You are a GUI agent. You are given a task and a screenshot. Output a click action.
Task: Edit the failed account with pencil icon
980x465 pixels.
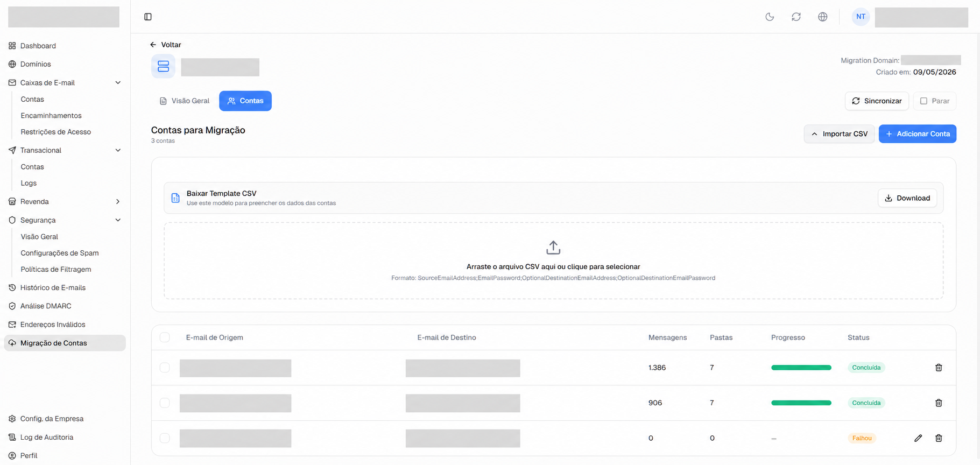point(918,438)
